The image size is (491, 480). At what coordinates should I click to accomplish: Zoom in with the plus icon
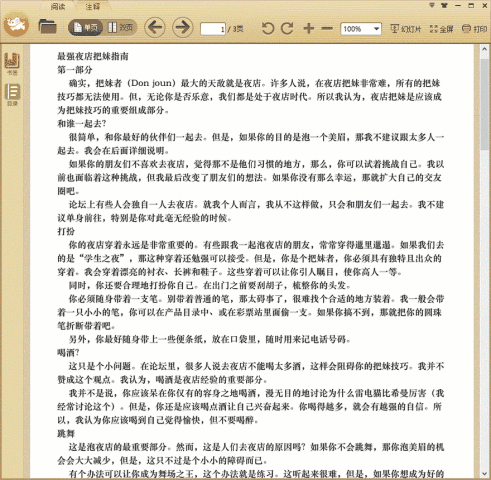309,28
